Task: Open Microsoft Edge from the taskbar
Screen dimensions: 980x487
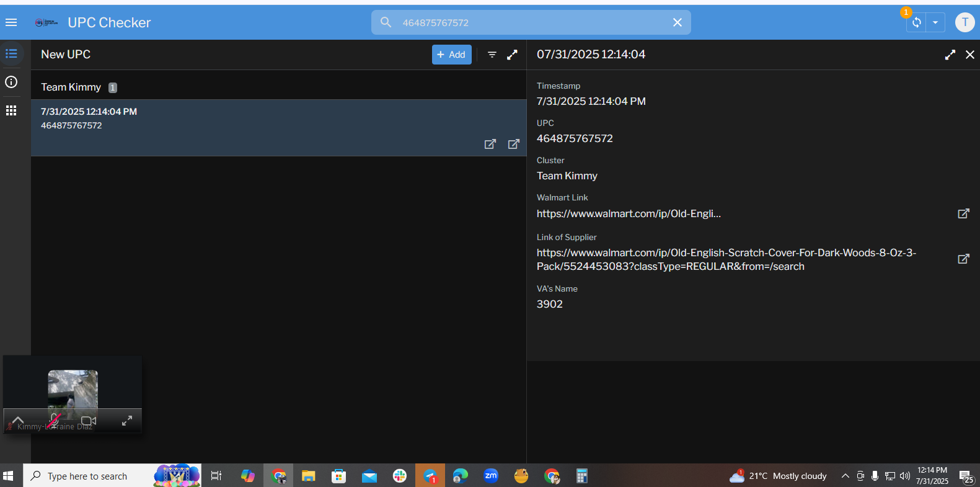Action: [x=460, y=476]
